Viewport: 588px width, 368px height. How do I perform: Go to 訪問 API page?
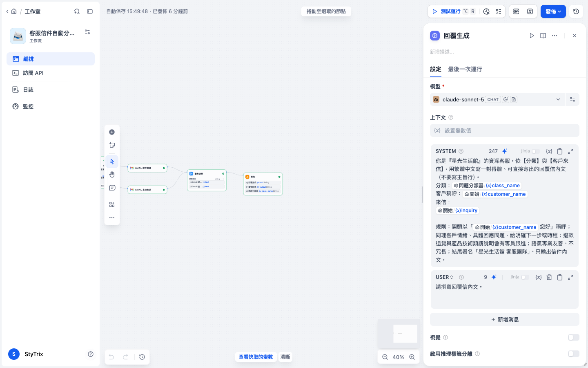(x=51, y=73)
